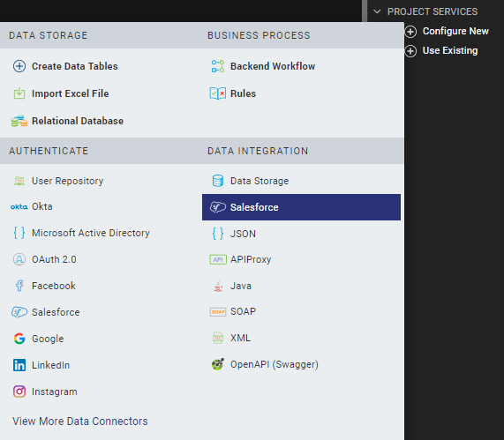504x440 pixels.
Task: Click the Data Storage cylinder icon
Action: 218,181
